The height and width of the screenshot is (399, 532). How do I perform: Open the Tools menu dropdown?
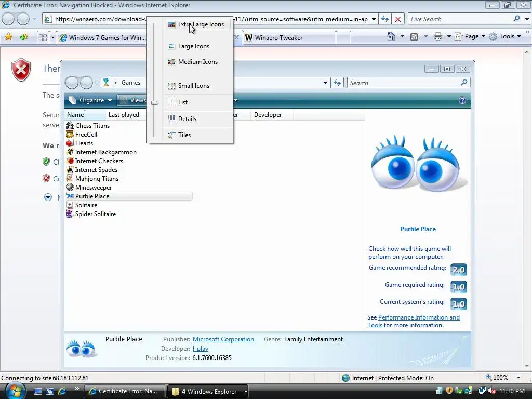point(505,36)
